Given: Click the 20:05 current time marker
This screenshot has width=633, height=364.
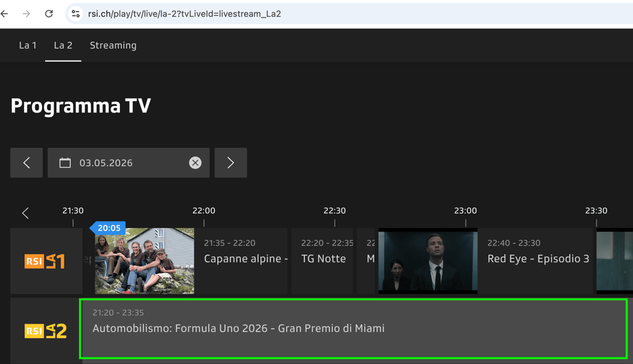Looking at the screenshot, I should (108, 228).
